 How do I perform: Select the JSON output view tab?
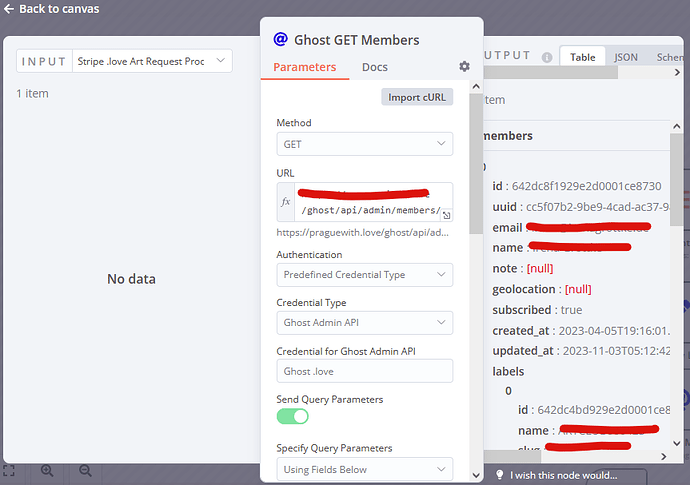pos(626,57)
